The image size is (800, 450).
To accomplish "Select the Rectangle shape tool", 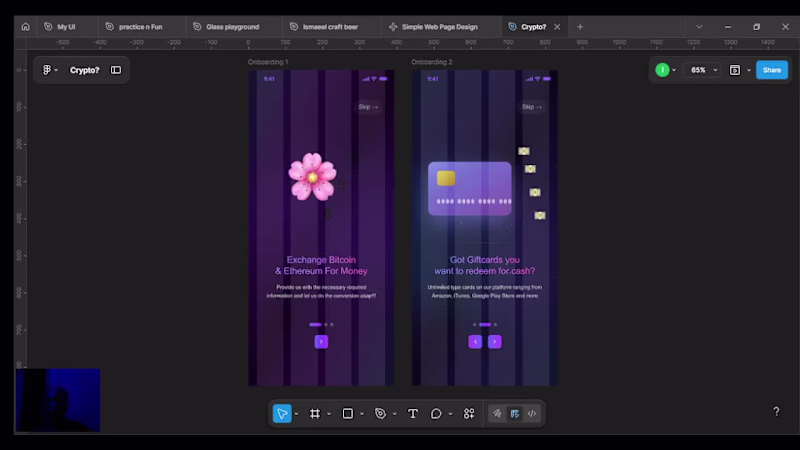I will tap(347, 413).
